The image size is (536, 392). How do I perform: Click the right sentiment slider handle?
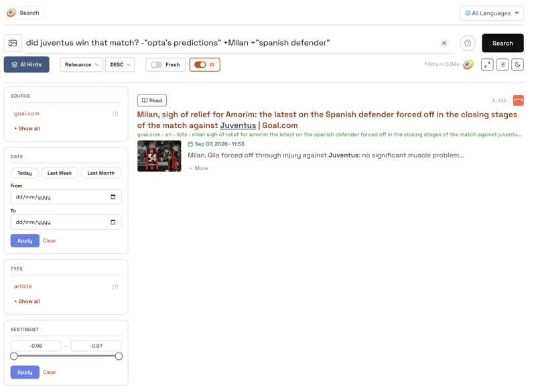pyautogui.click(x=119, y=356)
